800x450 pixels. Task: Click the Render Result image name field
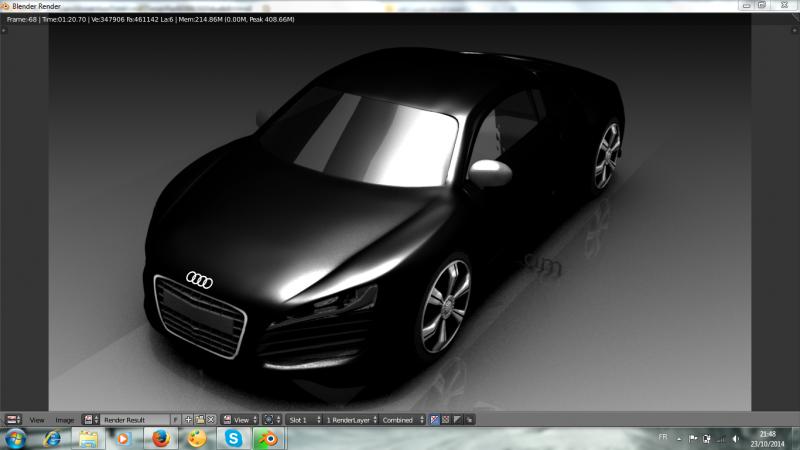tap(135, 420)
